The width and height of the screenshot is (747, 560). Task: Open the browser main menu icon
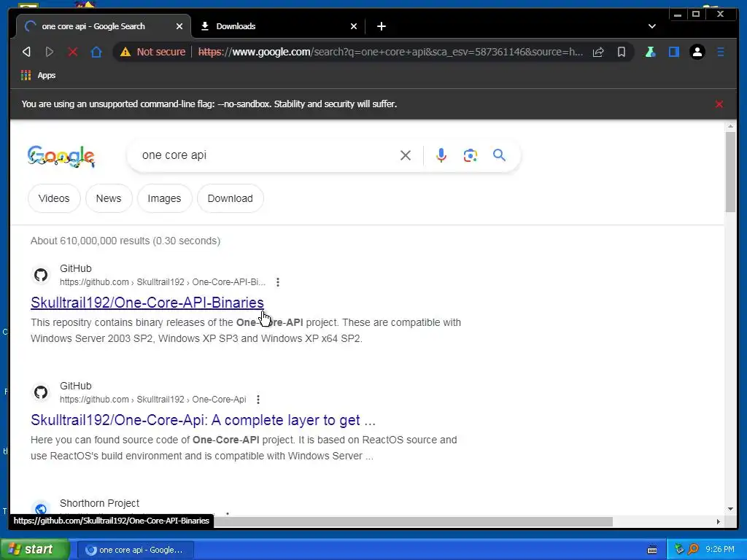click(x=720, y=52)
